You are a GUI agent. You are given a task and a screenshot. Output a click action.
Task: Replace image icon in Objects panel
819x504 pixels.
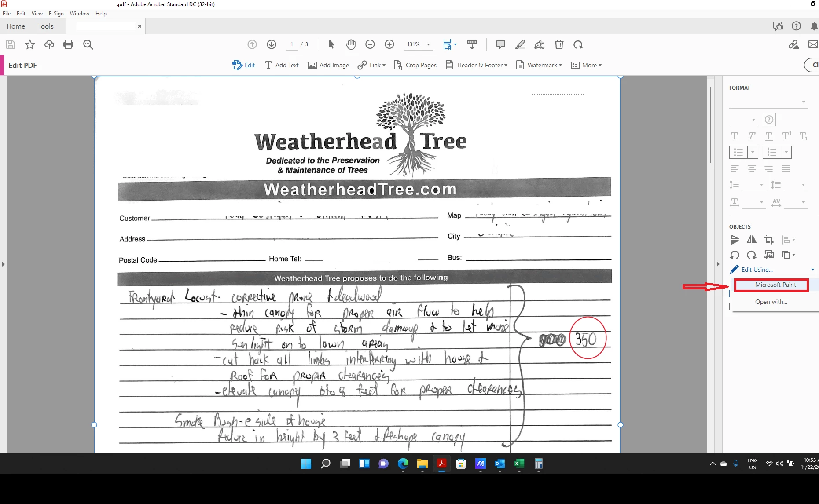[769, 255]
